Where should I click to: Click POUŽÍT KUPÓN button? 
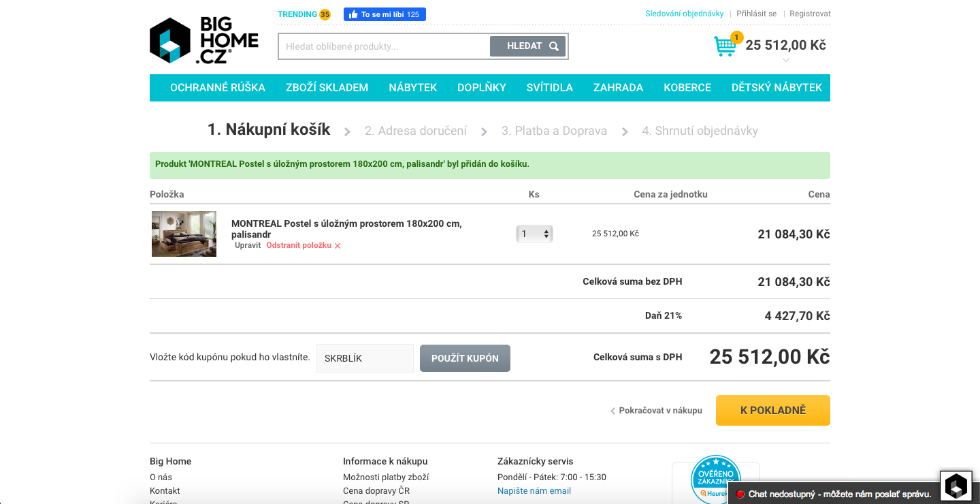pos(465,358)
